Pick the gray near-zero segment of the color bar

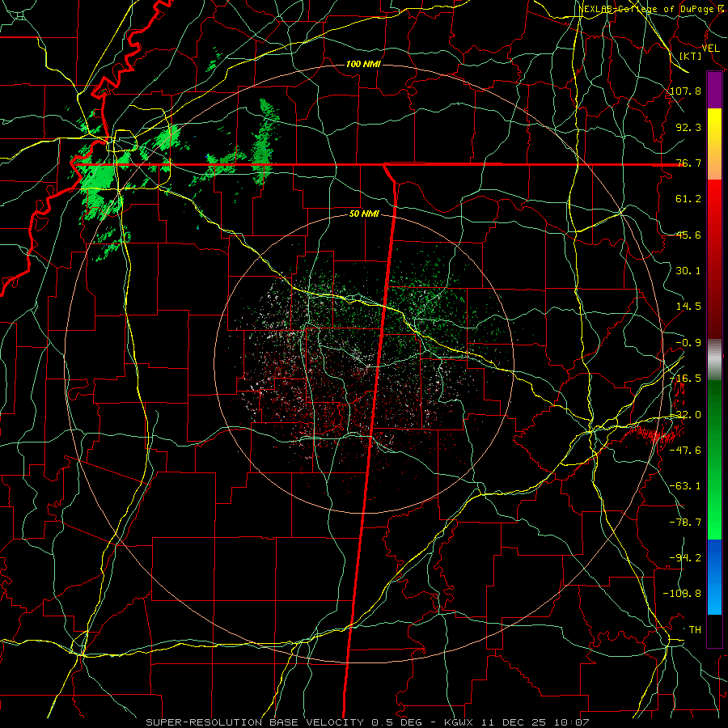[x=714, y=359]
